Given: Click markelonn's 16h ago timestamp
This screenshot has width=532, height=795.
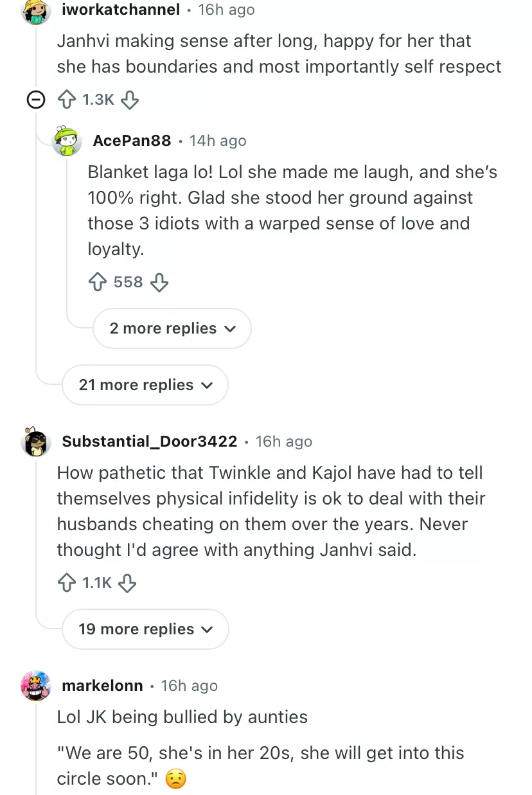Looking at the screenshot, I should (190, 686).
